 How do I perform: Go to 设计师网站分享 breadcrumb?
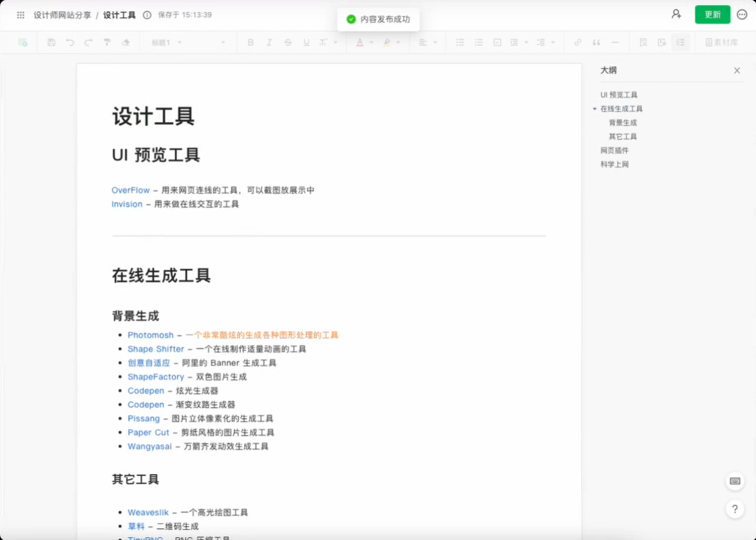coord(62,15)
